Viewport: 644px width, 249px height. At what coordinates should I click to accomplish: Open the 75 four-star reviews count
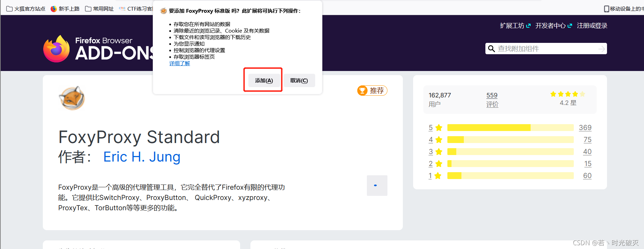(x=587, y=140)
